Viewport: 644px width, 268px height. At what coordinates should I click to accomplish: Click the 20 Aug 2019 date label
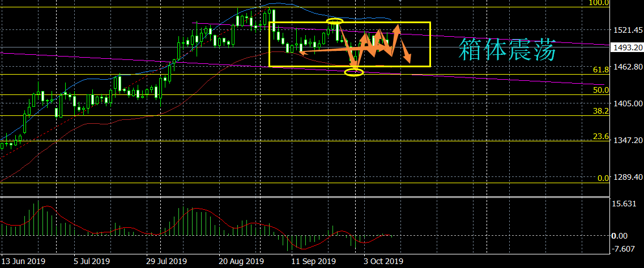pos(241,261)
